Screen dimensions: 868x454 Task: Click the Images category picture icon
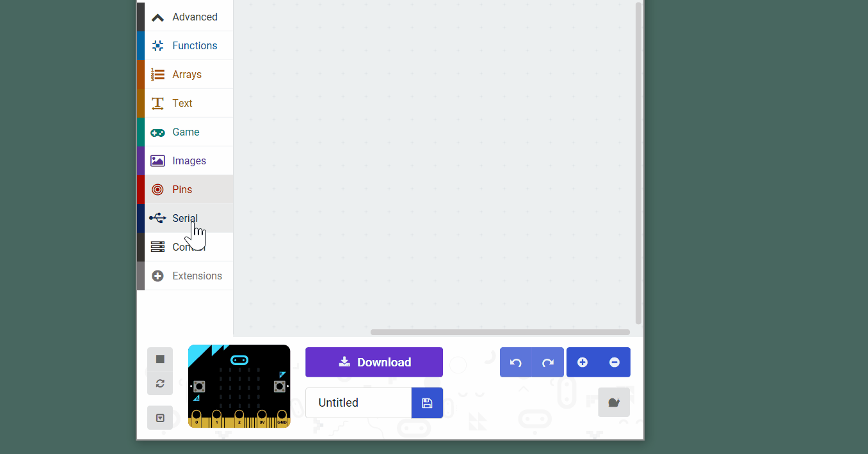pos(157,160)
